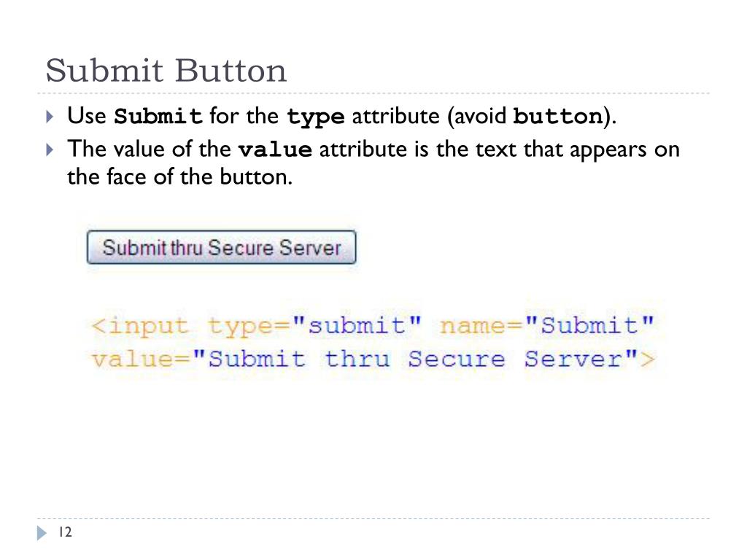Select the page number 12

tap(65, 532)
